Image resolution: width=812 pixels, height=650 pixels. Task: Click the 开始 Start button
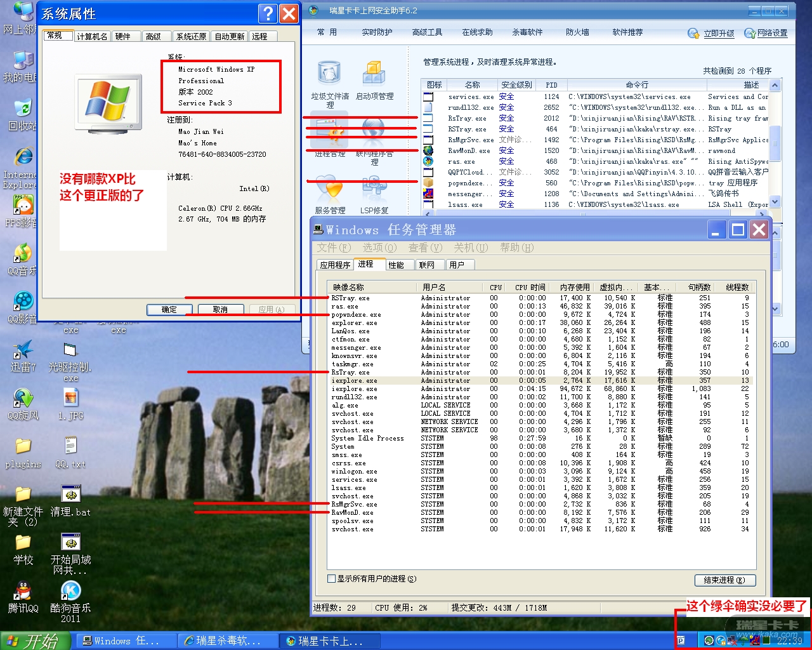(36, 641)
